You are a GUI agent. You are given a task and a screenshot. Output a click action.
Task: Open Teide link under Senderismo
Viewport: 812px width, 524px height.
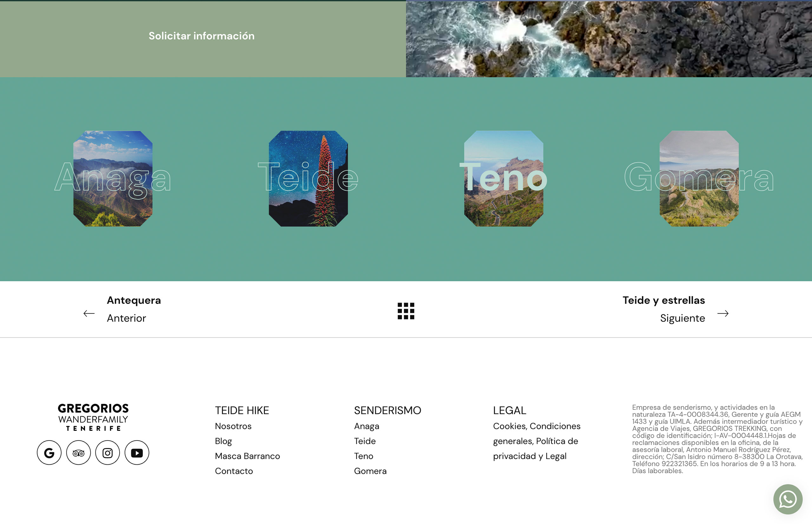pyautogui.click(x=365, y=441)
